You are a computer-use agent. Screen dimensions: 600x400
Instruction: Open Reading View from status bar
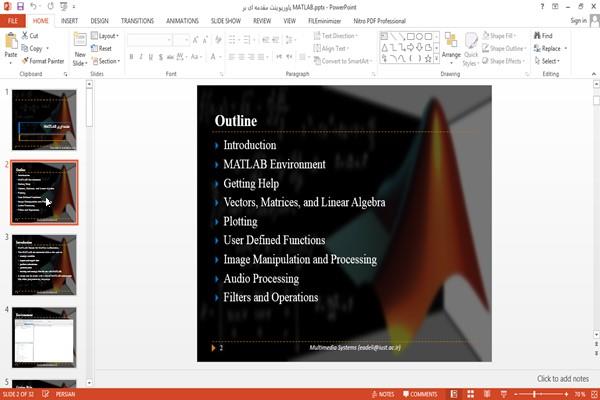tap(487, 394)
